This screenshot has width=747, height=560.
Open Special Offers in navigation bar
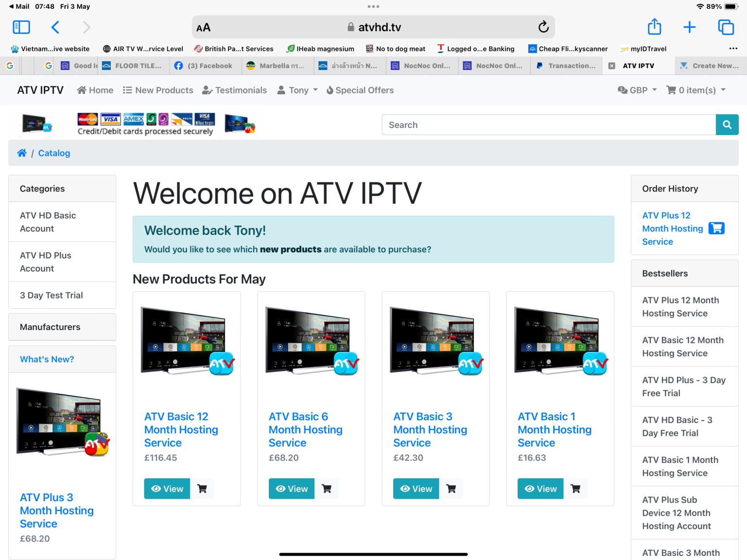(x=360, y=90)
